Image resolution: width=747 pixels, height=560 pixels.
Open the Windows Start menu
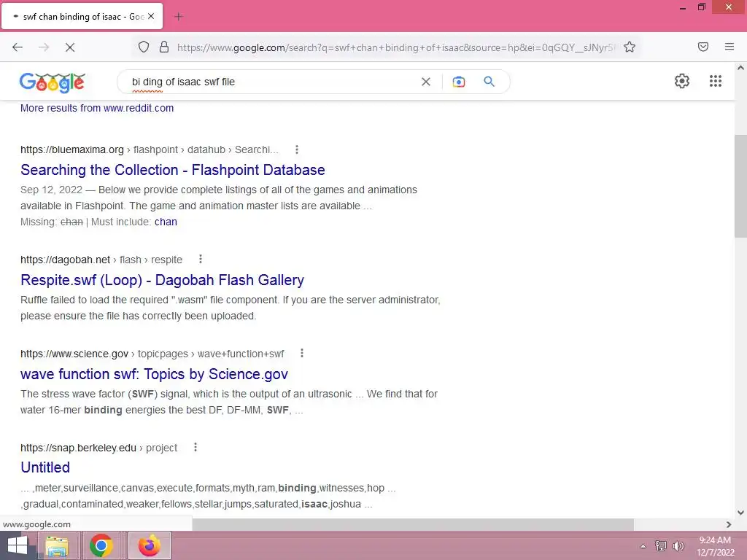coord(18,545)
